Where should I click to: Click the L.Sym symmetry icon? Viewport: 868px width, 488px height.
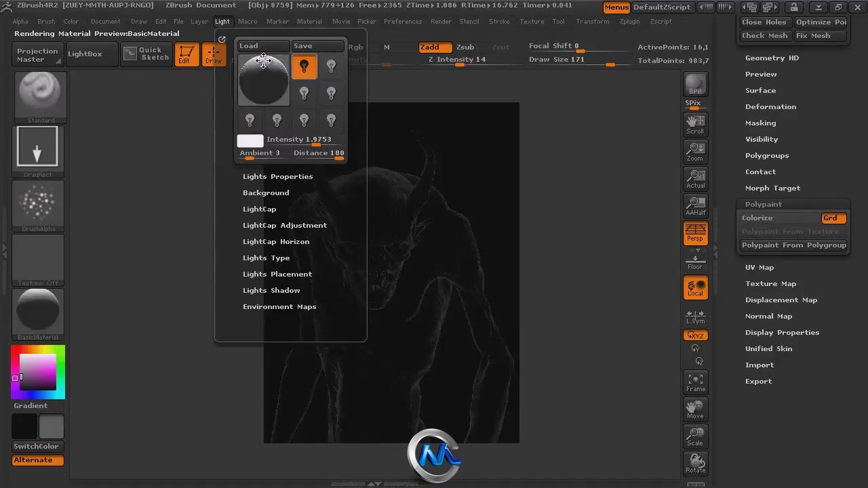point(695,315)
